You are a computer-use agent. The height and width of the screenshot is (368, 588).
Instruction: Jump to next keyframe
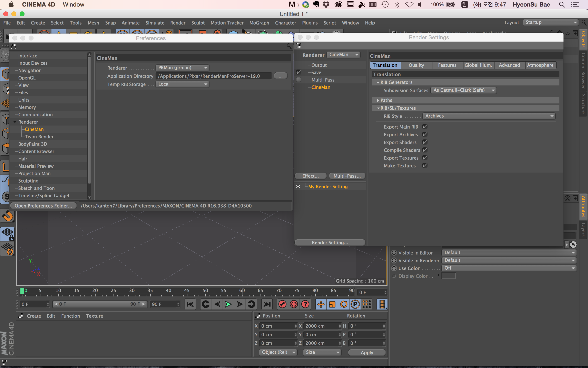pos(251,304)
